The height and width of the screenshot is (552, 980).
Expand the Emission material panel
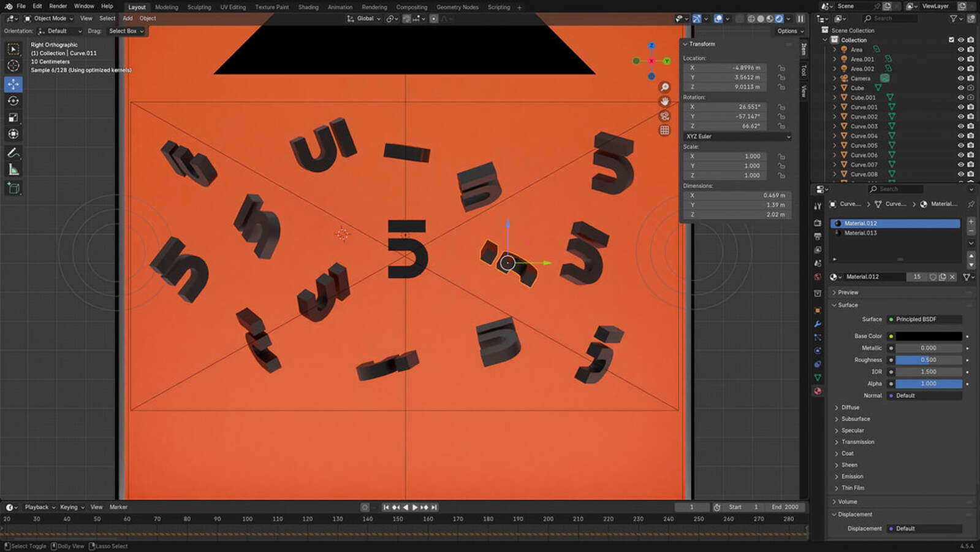pos(852,477)
